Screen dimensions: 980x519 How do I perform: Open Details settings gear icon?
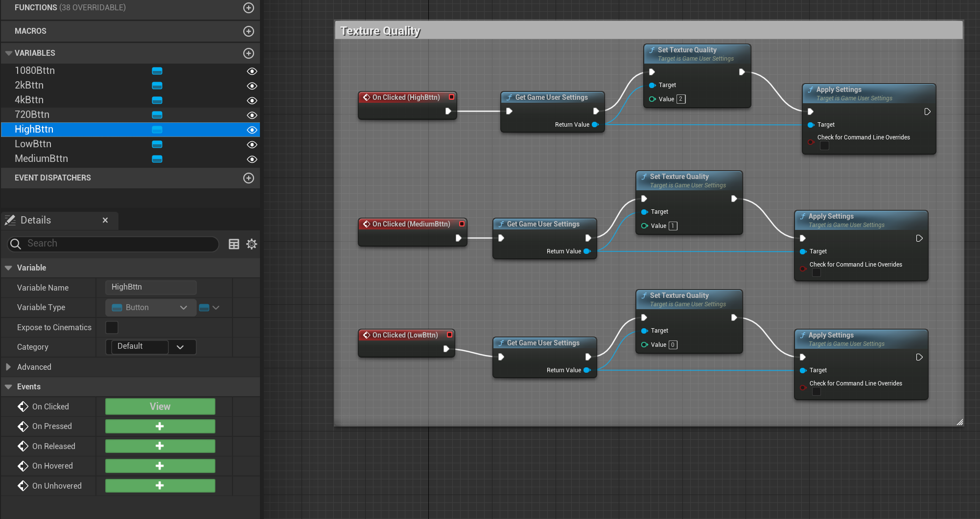coord(252,244)
